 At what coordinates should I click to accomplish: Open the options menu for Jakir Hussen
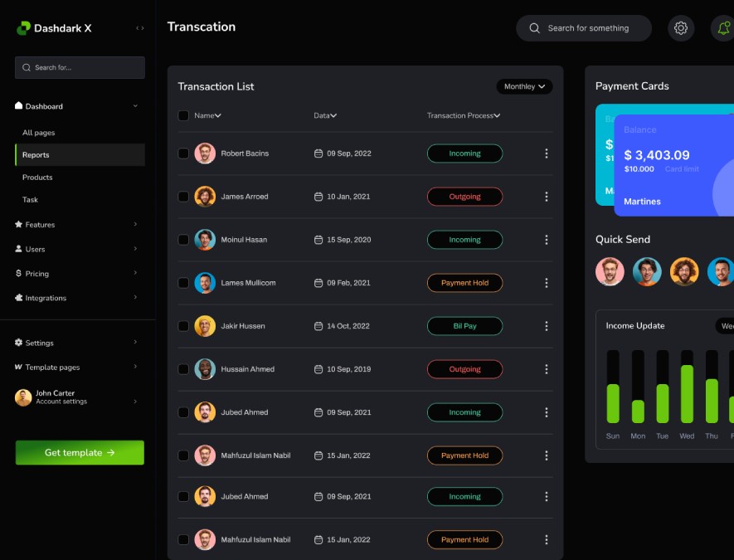[546, 326]
